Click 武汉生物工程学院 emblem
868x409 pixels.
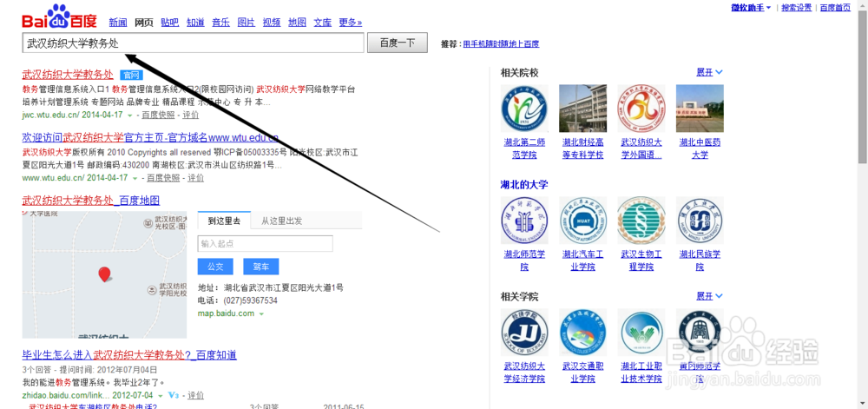pyautogui.click(x=641, y=221)
